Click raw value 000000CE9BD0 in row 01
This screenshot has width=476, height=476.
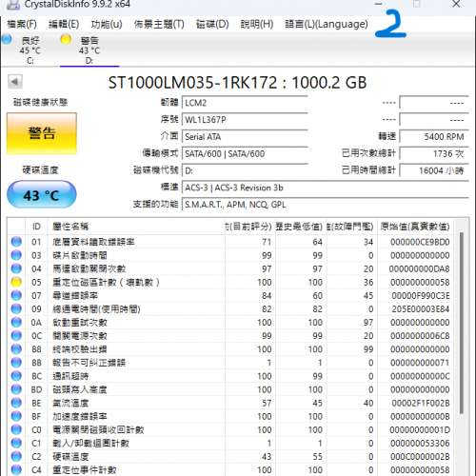pyautogui.click(x=420, y=242)
